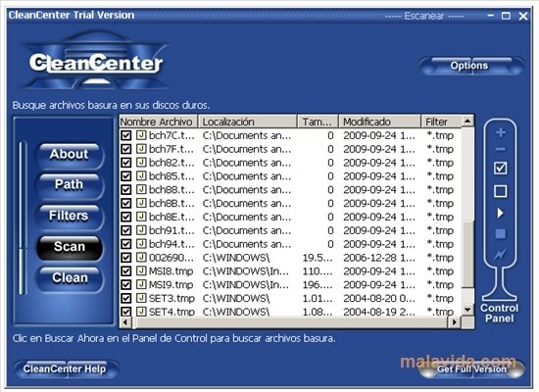539x392 pixels.
Task: Uncheck the bch85.t... file checkbox
Action: [x=126, y=176]
